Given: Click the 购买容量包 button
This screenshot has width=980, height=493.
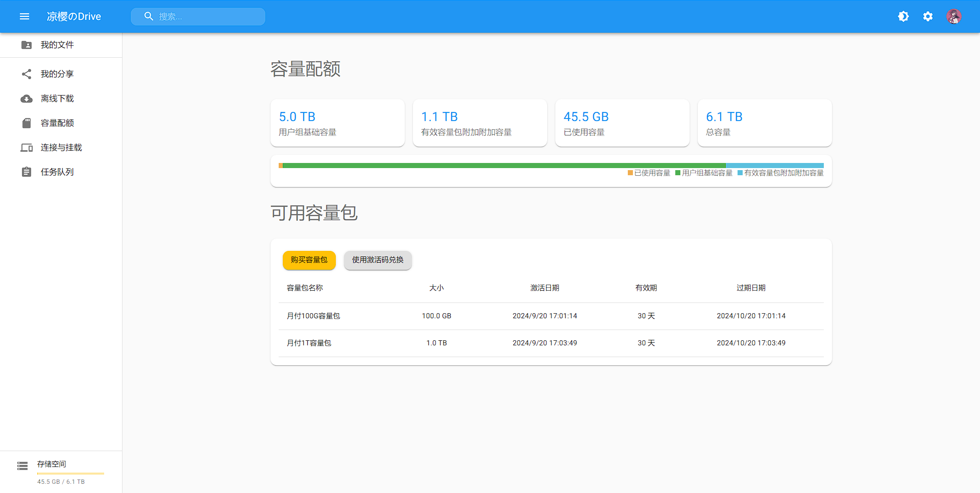Looking at the screenshot, I should 309,260.
